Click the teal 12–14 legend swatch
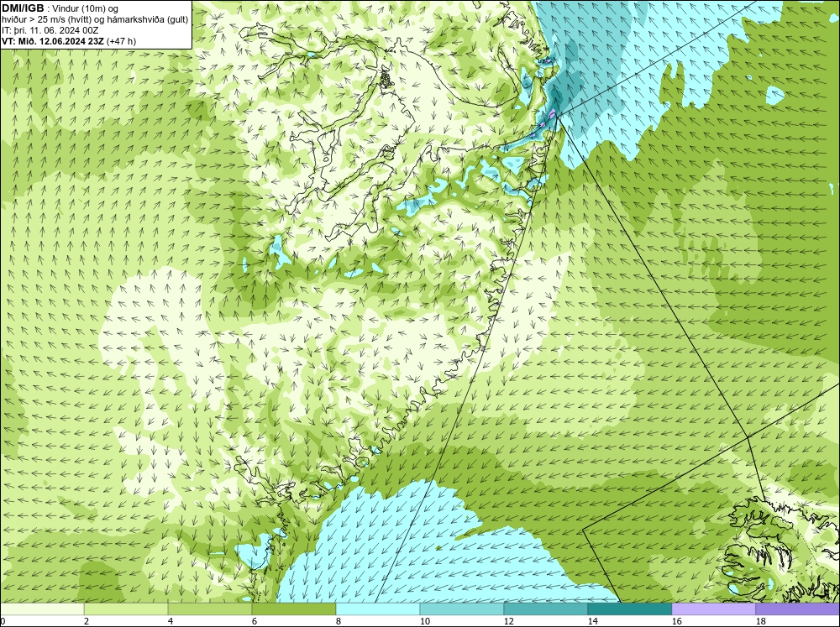 pyautogui.click(x=545, y=609)
